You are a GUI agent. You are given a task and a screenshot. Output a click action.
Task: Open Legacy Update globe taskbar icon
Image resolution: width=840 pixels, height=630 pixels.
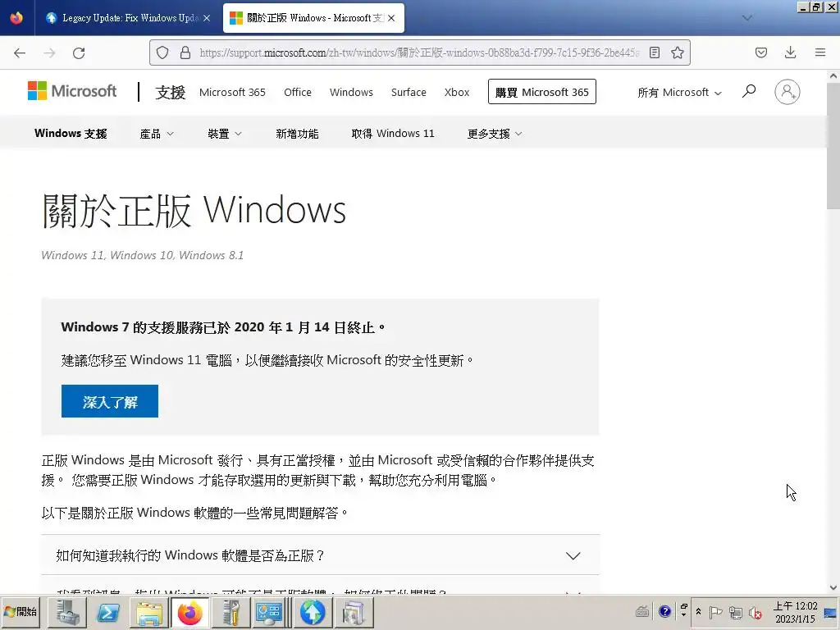(313, 612)
